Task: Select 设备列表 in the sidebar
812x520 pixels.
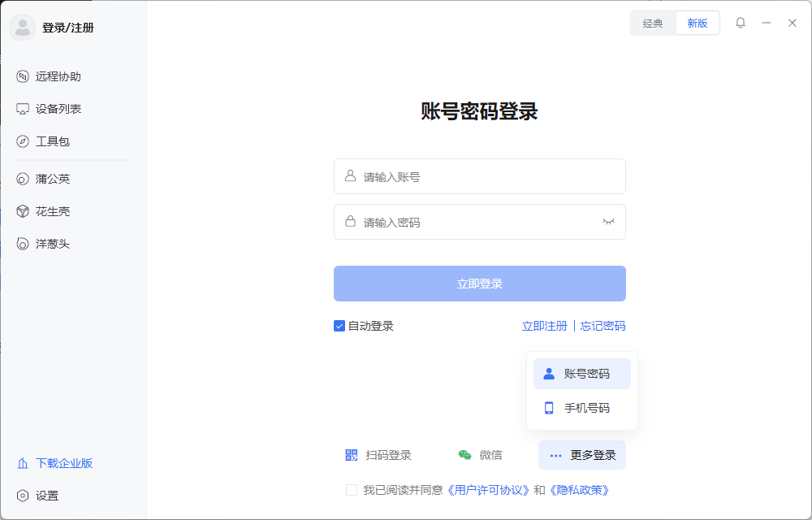Action: pyautogui.click(x=54, y=108)
